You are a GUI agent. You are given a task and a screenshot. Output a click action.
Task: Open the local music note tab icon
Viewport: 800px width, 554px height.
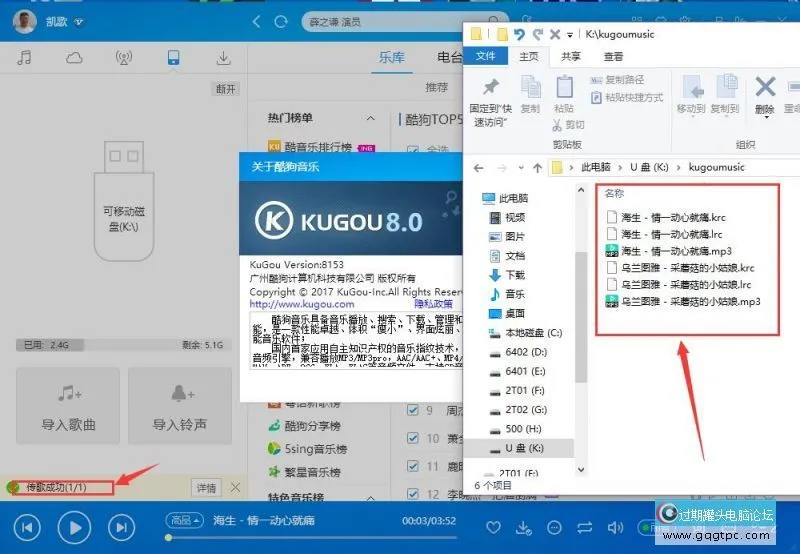(x=25, y=57)
